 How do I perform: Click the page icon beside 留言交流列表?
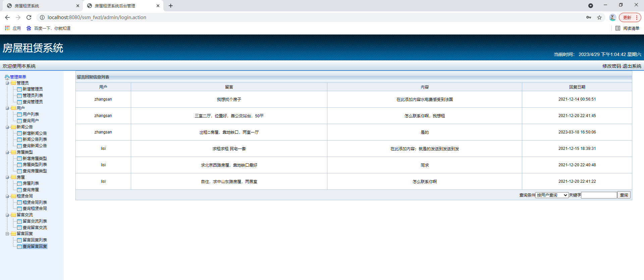19,221
